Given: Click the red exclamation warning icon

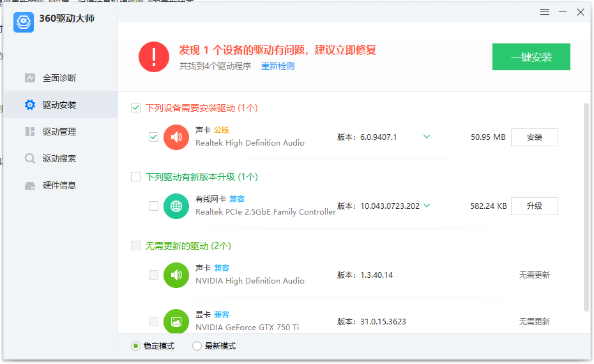Looking at the screenshot, I should click(154, 57).
